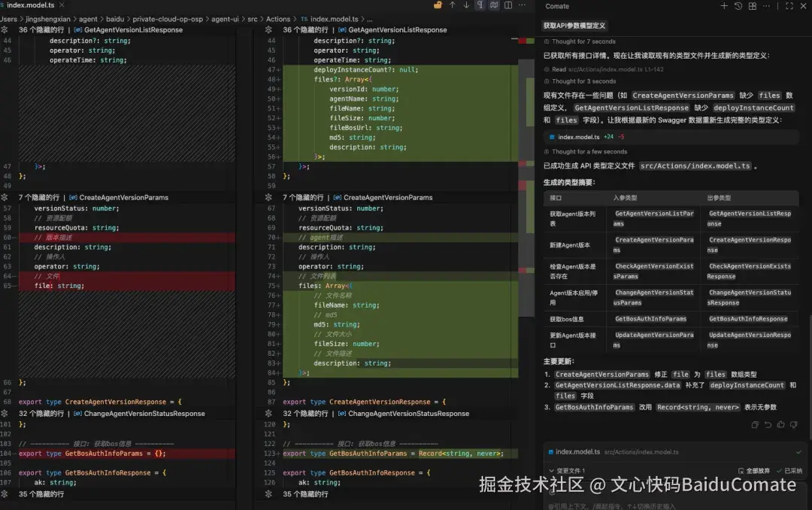Viewport: 812px width, 510px height.
Task: Expand left pane hidden lines at ChangeAgentVersionStatusResponse
Action: [x=5, y=414]
